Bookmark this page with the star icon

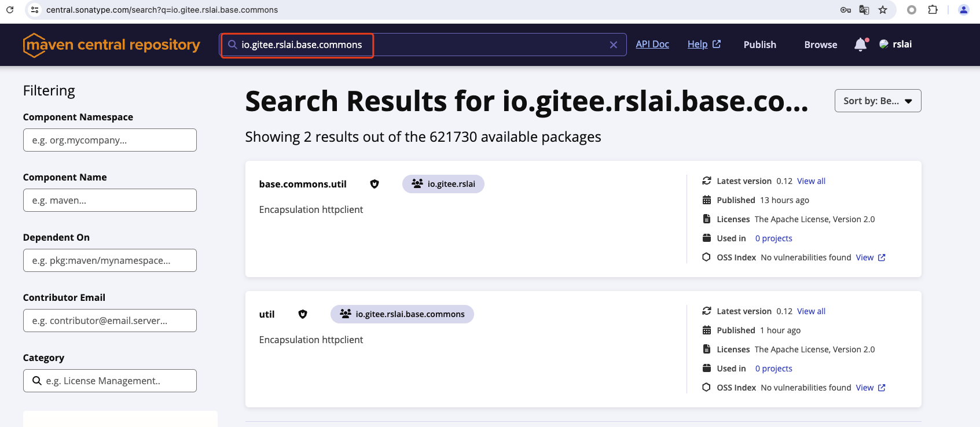coord(883,10)
